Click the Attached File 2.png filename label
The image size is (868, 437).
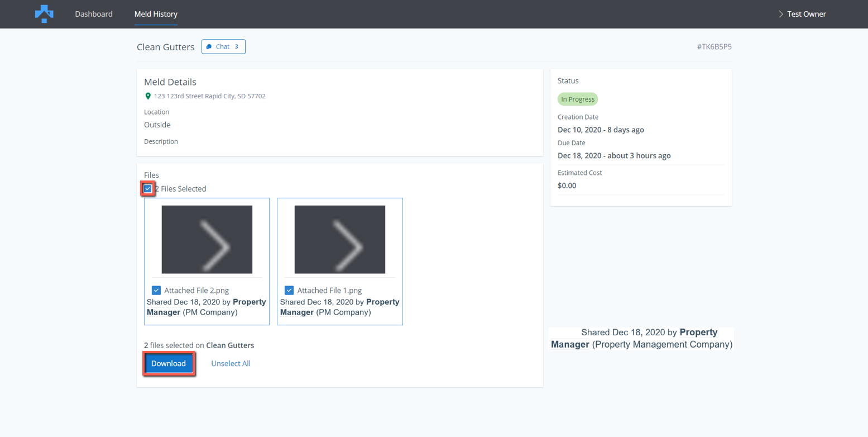pos(196,291)
